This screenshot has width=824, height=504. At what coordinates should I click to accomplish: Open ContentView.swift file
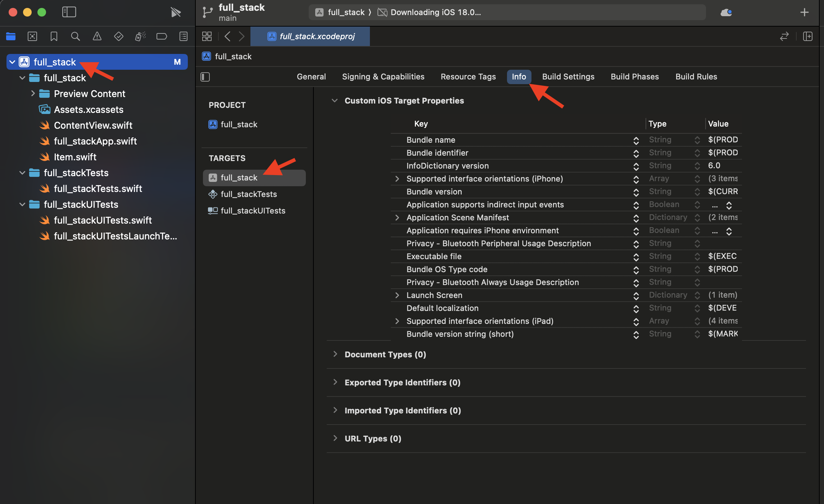tap(93, 125)
